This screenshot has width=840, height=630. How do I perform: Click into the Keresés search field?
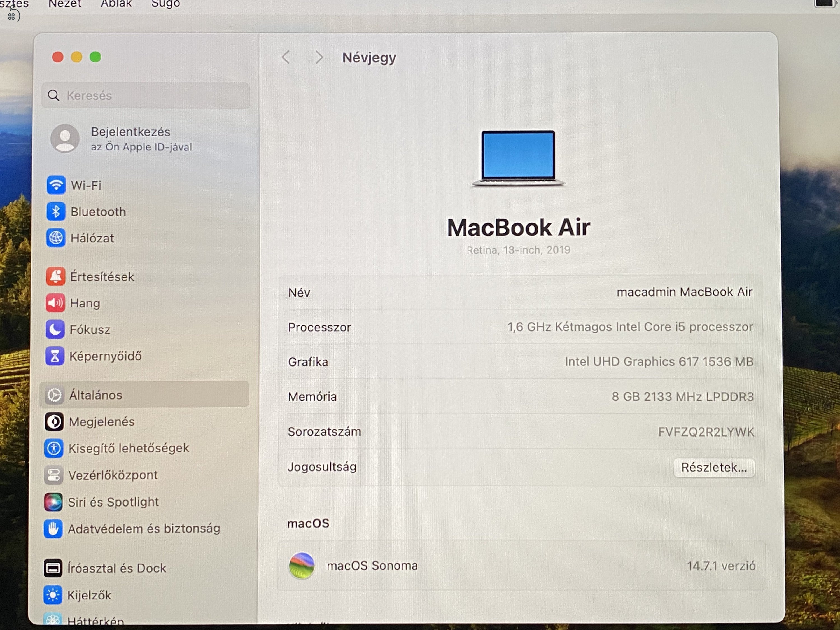click(x=146, y=95)
